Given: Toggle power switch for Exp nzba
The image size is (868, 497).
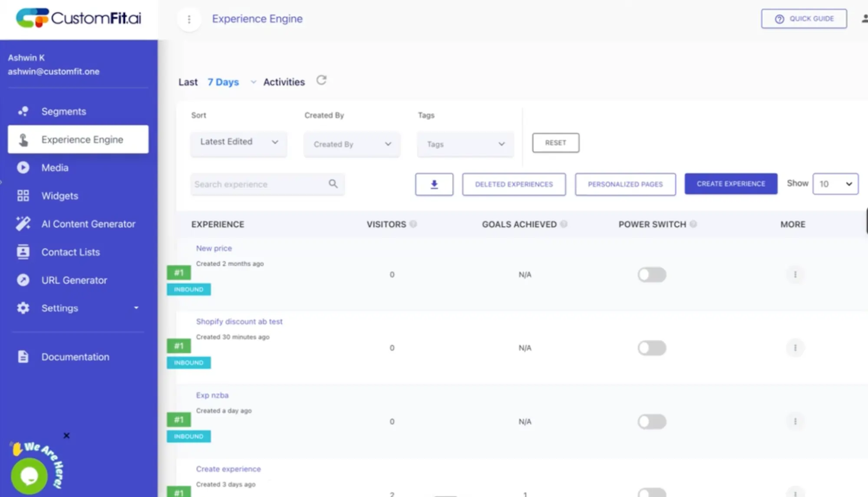Looking at the screenshot, I should (x=652, y=421).
